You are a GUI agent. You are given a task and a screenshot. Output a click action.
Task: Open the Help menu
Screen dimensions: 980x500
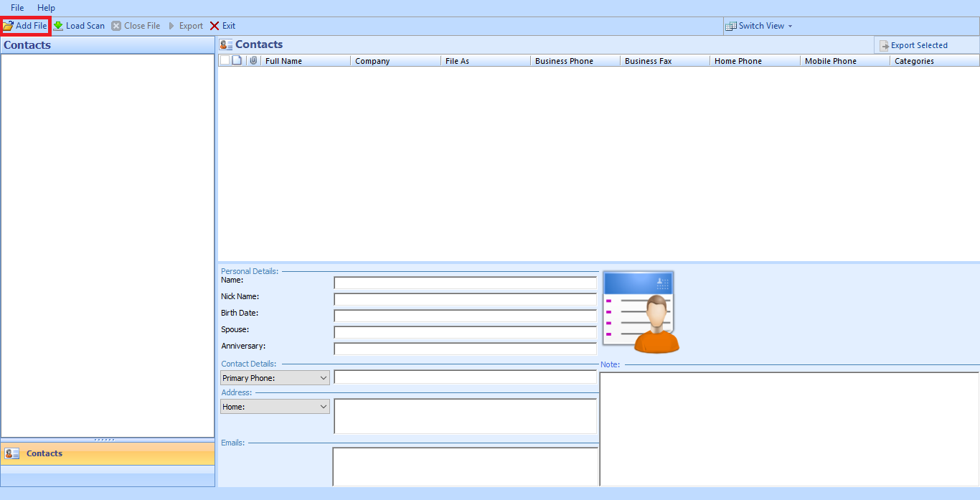(46, 8)
